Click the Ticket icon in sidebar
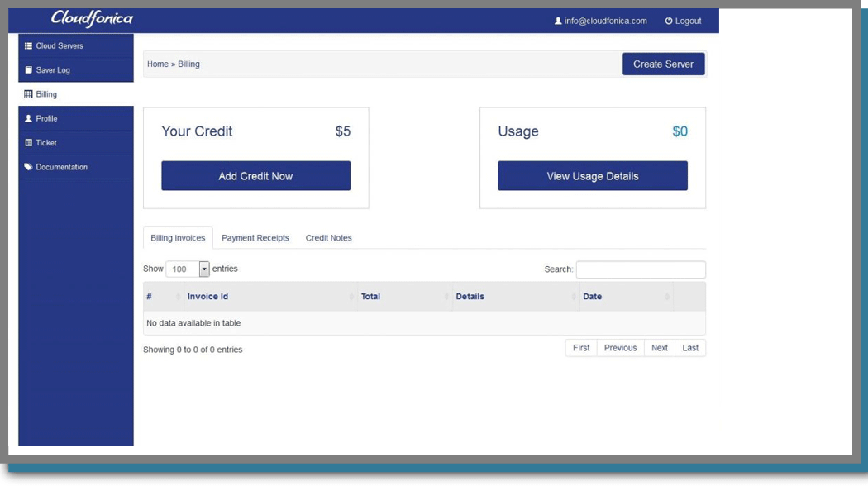The width and height of the screenshot is (868, 486). [28, 143]
